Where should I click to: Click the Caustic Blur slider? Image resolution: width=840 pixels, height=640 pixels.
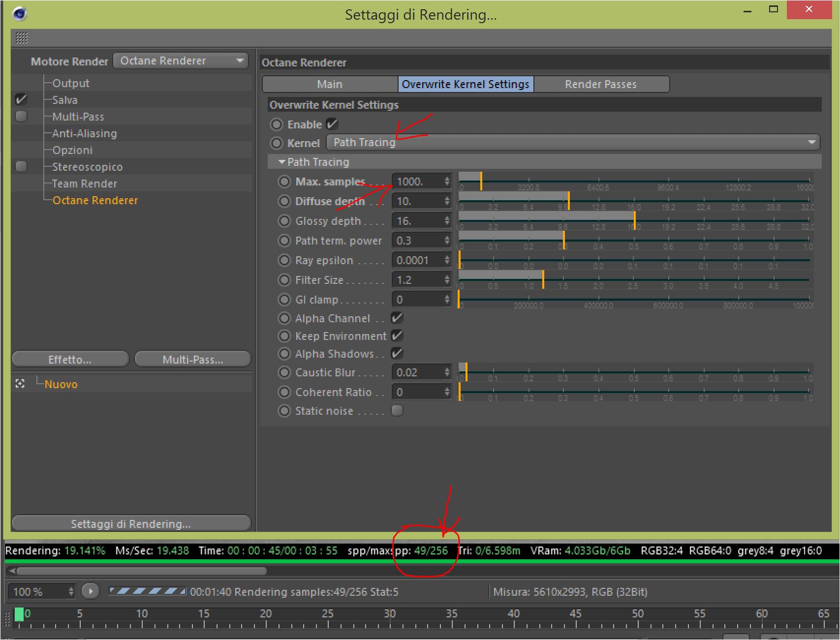[x=635, y=372]
